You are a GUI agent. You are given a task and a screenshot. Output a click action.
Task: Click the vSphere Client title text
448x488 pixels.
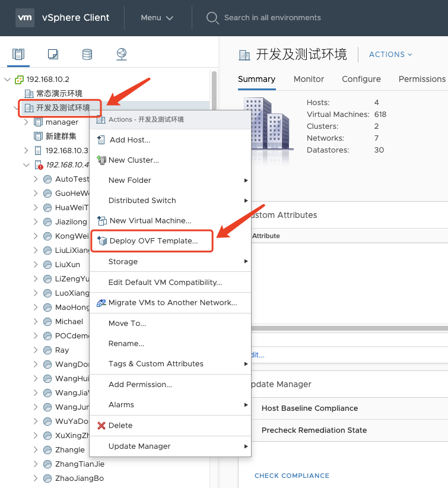[x=75, y=18]
